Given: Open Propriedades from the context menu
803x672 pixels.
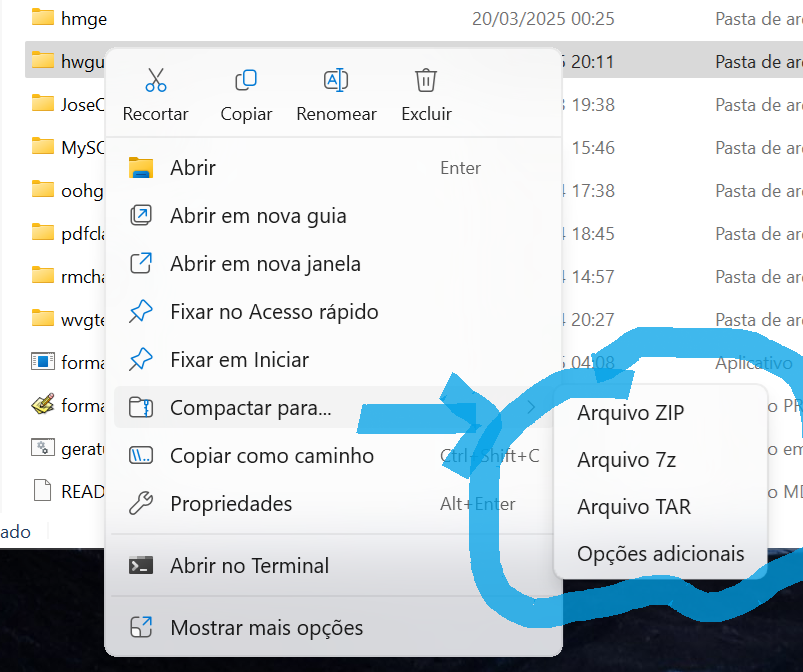Looking at the screenshot, I should (333, 504).
